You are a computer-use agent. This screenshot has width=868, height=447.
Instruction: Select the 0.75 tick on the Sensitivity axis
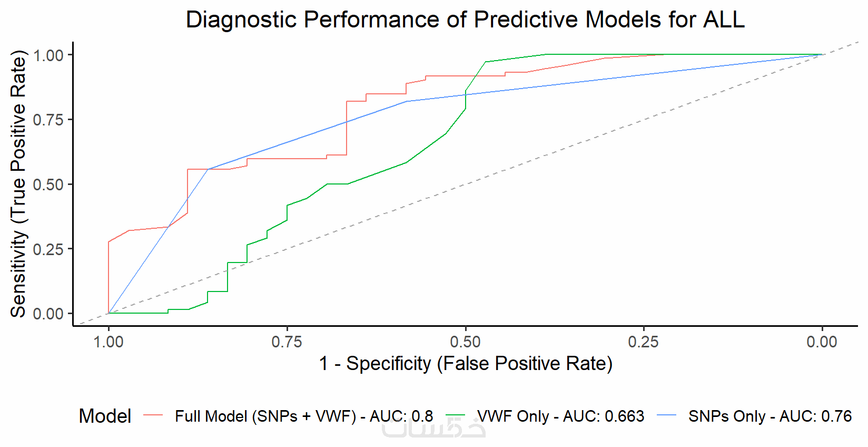(48, 120)
